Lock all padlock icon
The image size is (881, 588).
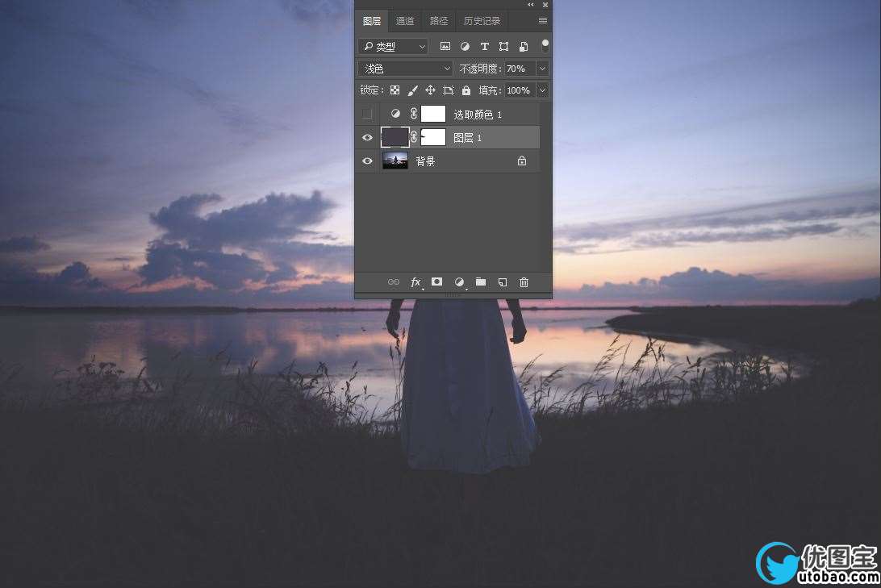[466, 90]
